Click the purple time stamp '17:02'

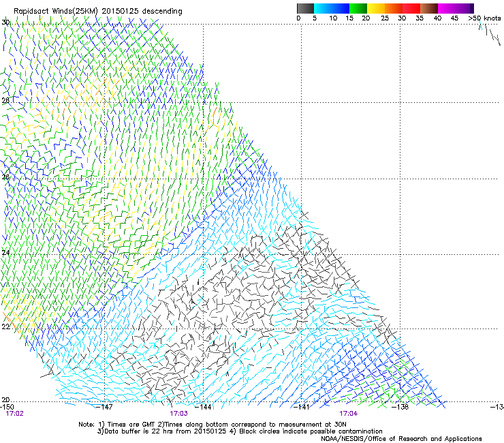[15, 414]
